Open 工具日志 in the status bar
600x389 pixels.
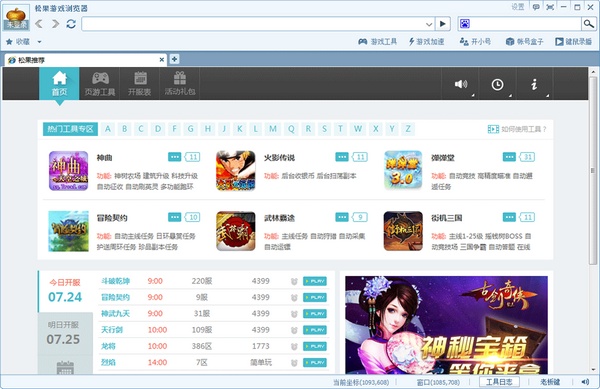499,382
